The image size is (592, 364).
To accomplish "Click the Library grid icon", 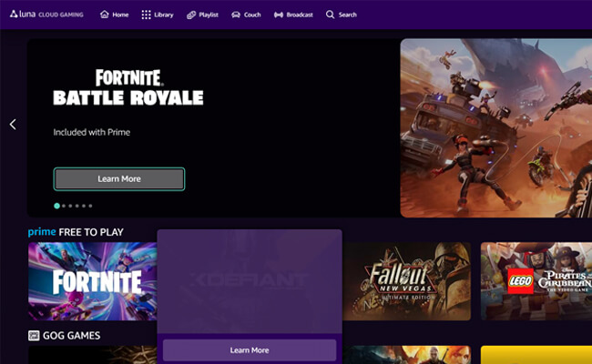I will tap(146, 15).
